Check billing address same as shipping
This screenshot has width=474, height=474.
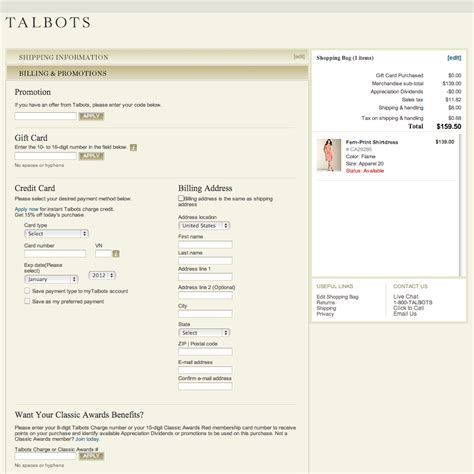click(181, 198)
